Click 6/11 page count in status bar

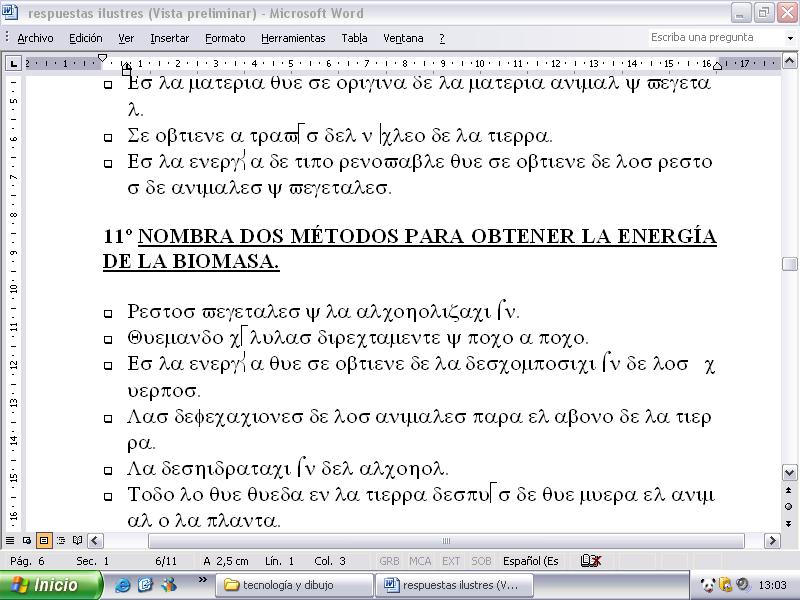click(x=166, y=561)
